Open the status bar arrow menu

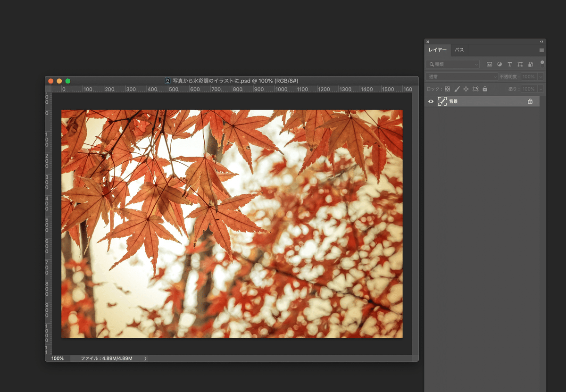(145, 359)
